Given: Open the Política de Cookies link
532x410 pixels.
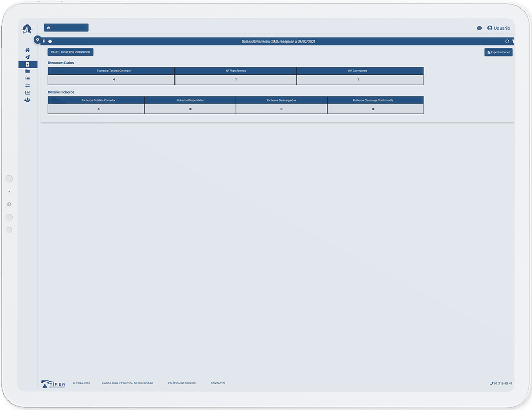Looking at the screenshot, I should pos(181,383).
